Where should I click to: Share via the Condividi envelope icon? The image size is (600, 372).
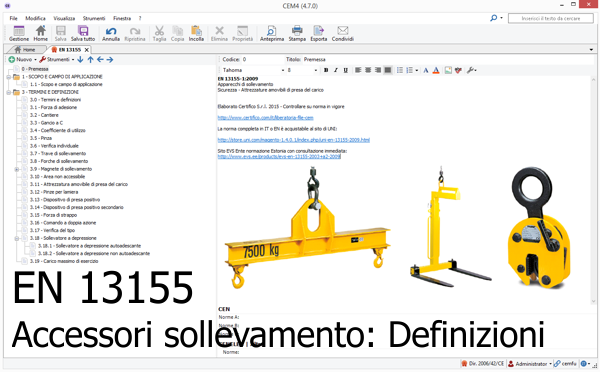pos(342,33)
